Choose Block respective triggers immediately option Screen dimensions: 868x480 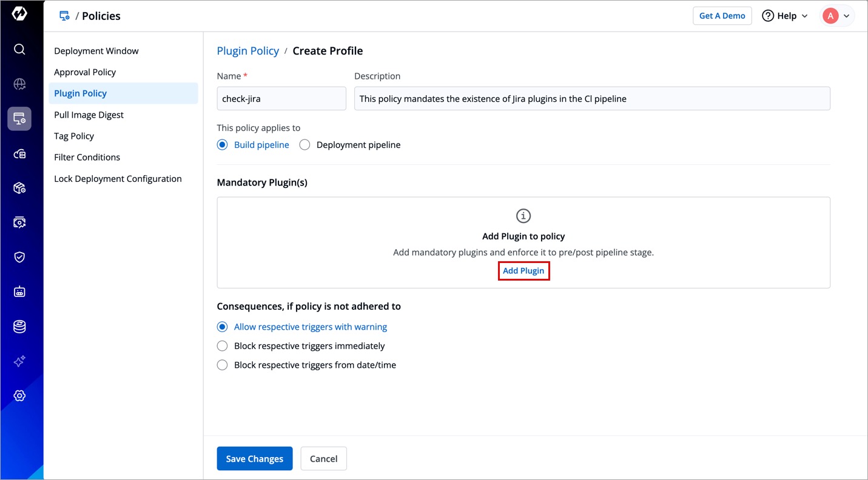pyautogui.click(x=223, y=346)
